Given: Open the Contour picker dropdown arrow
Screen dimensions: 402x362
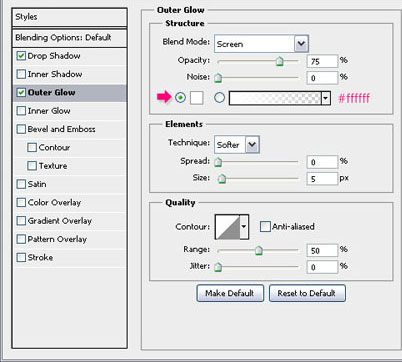Looking at the screenshot, I should click(x=244, y=227).
